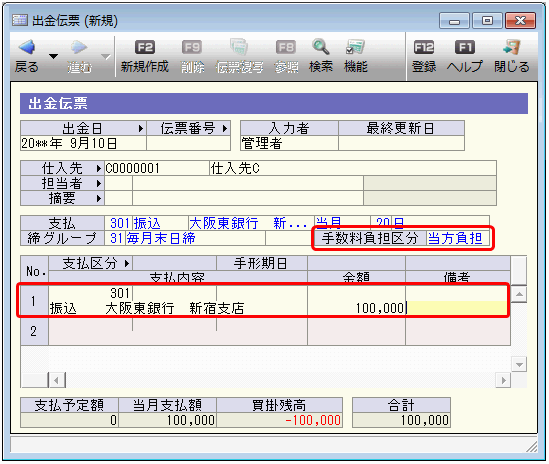Expand the 担当者 lookup arrow

pyautogui.click(x=99, y=183)
